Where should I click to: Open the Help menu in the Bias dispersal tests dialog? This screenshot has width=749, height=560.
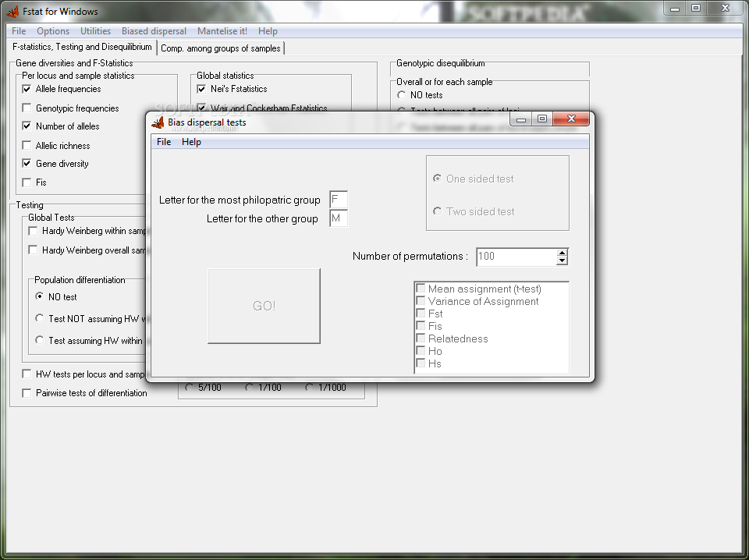(x=191, y=142)
